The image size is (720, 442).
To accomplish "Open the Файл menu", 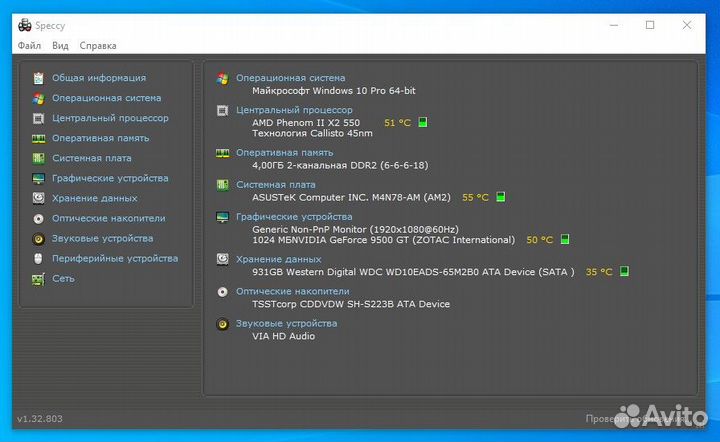I will pyautogui.click(x=29, y=45).
